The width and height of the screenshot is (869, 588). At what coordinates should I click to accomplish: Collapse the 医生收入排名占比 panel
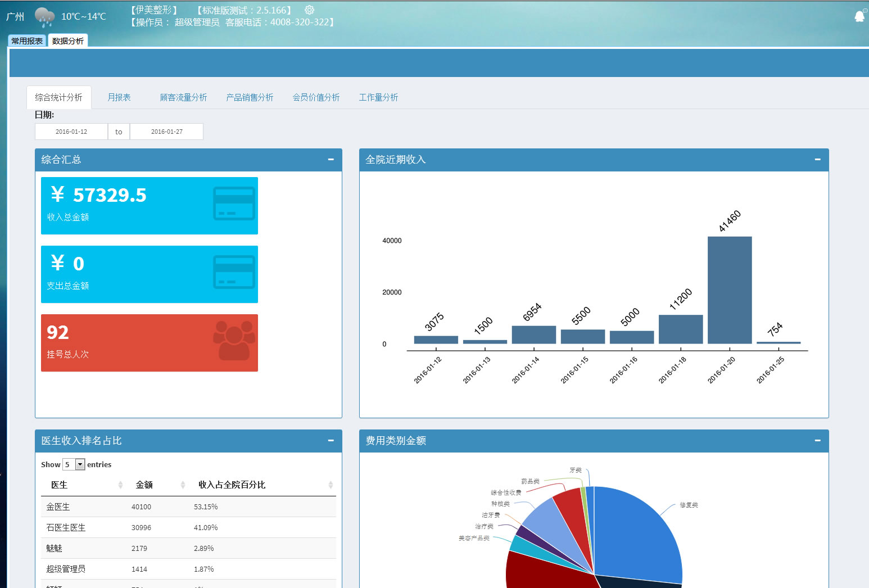[331, 441]
